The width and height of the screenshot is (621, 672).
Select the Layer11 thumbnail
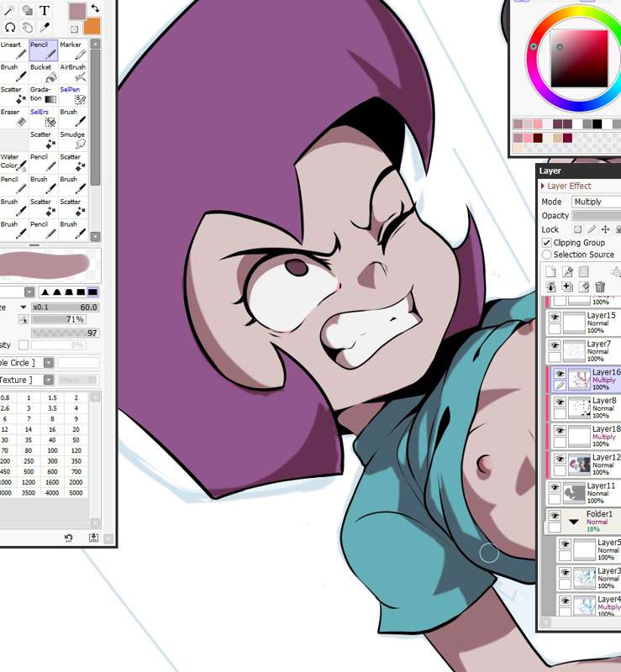[574, 492]
